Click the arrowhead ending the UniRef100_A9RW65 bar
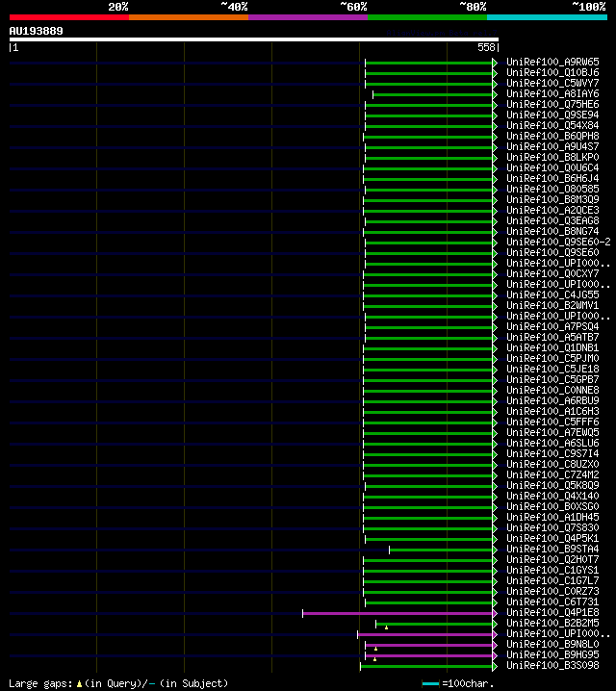Viewport: 616px width, 691px height. (x=495, y=63)
